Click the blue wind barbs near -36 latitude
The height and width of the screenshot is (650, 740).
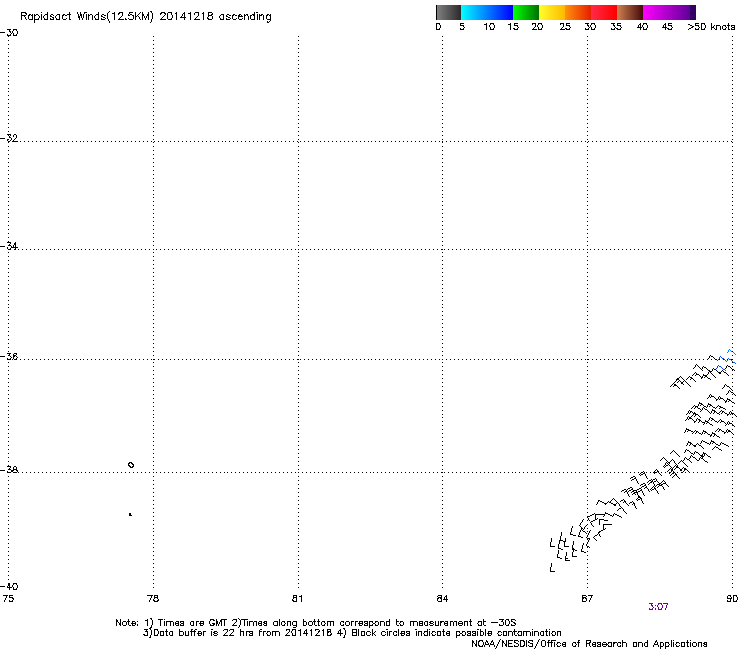(727, 360)
